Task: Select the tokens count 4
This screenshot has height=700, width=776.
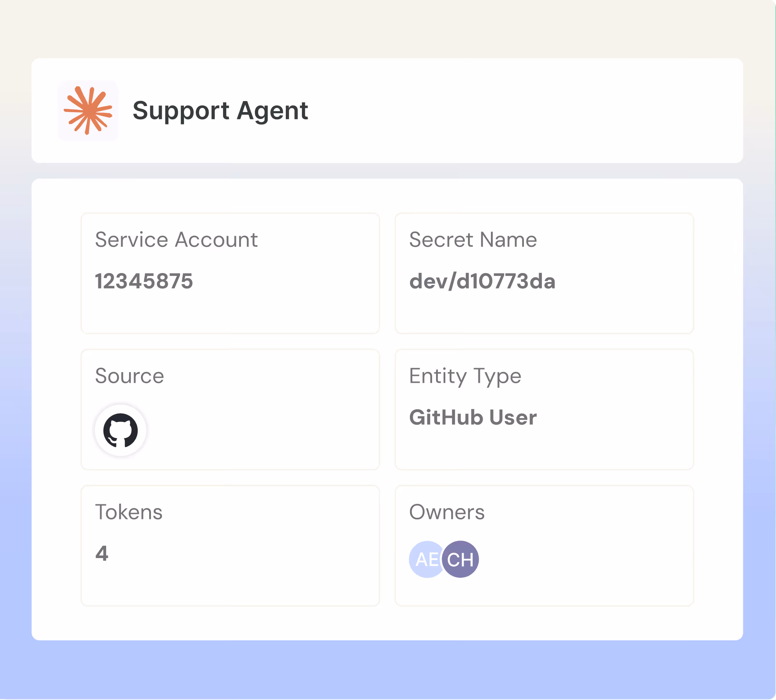Action: [x=102, y=553]
